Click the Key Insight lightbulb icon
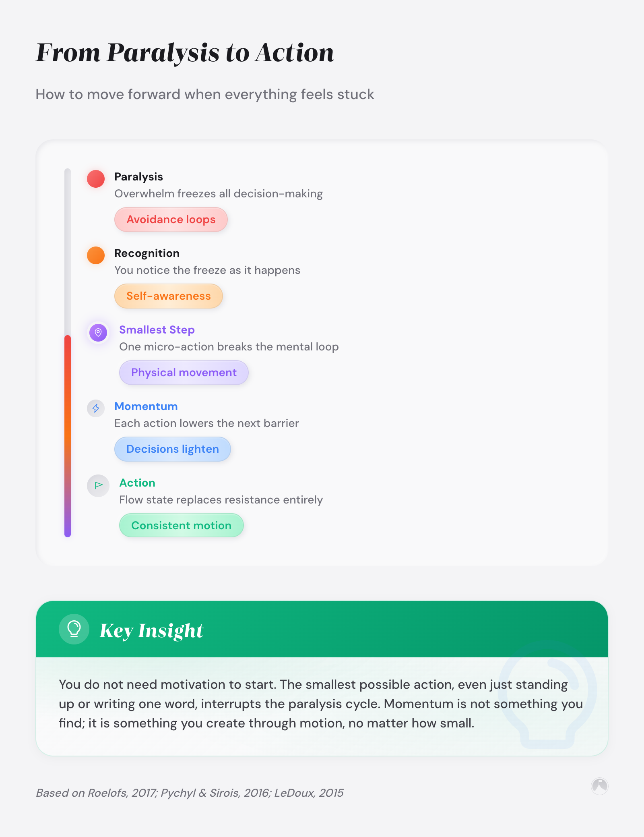The height and width of the screenshot is (837, 644). point(74,629)
